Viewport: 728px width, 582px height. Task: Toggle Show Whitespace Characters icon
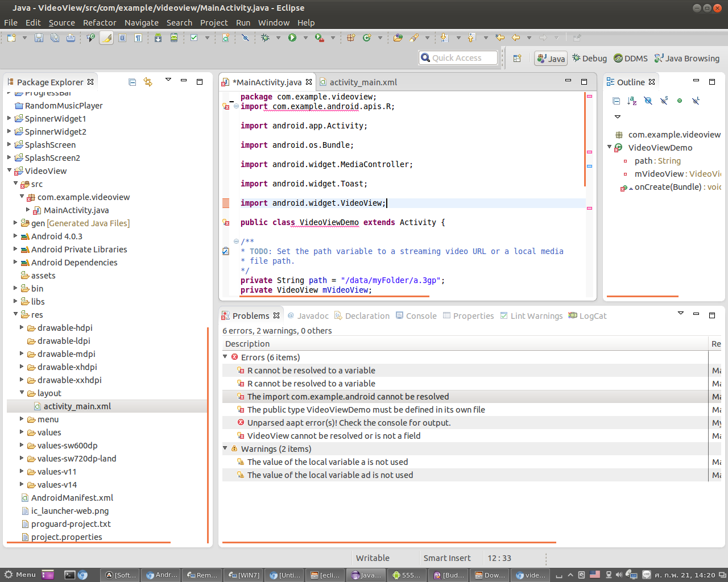point(138,38)
